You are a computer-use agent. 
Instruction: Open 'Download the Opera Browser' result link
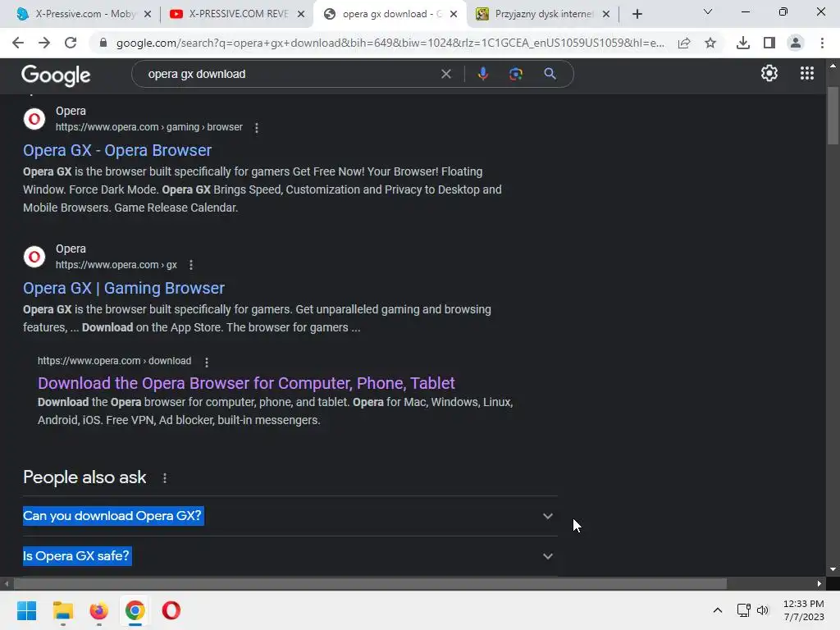[246, 383]
